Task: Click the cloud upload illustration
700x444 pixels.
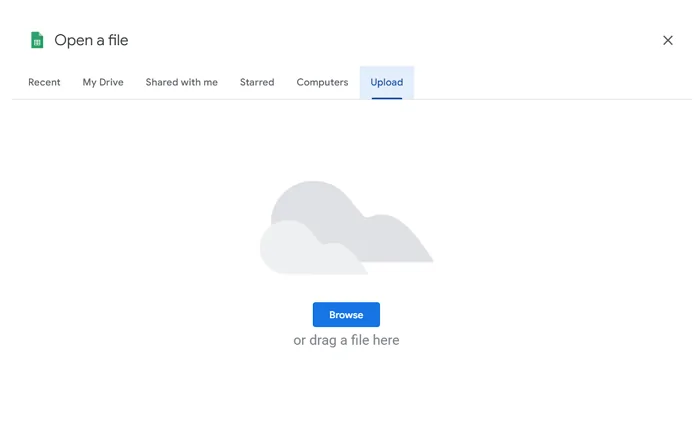Action: coord(346,228)
